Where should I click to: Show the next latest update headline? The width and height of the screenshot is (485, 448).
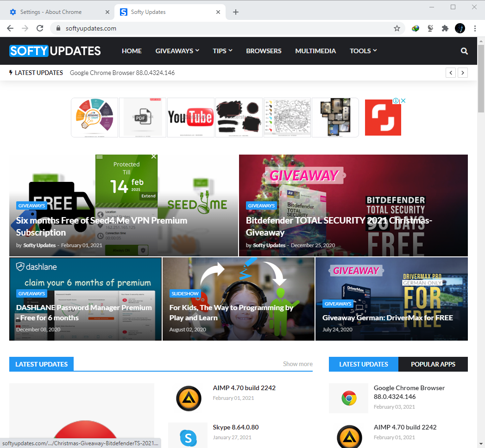click(x=463, y=73)
